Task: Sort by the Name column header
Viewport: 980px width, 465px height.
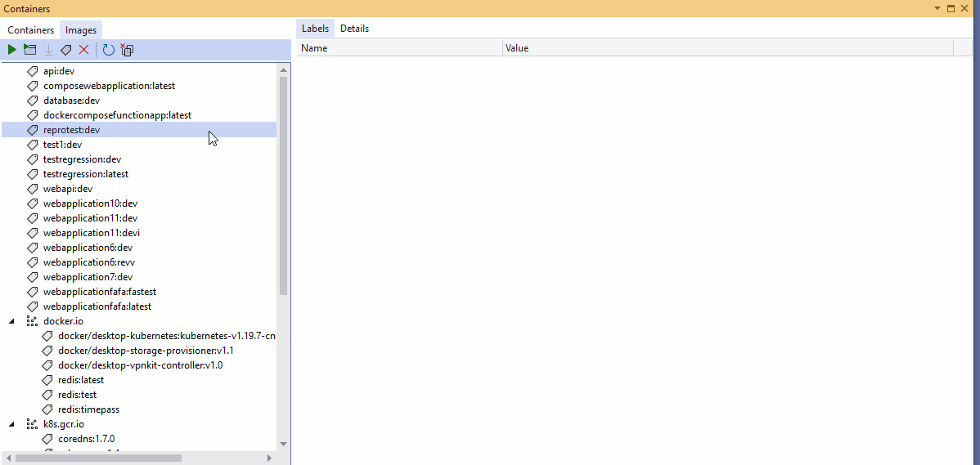Action: click(315, 48)
